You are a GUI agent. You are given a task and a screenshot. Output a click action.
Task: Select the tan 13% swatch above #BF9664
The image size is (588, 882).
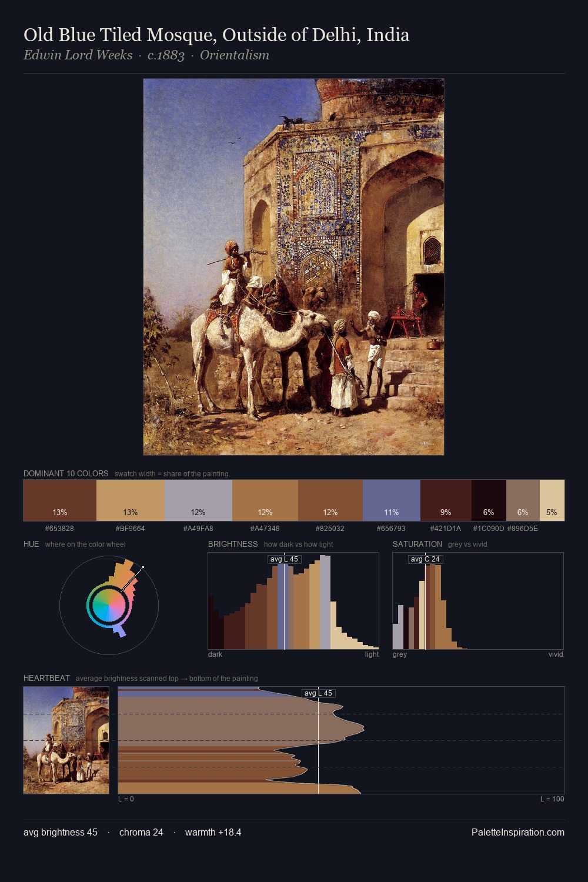pyautogui.click(x=131, y=500)
